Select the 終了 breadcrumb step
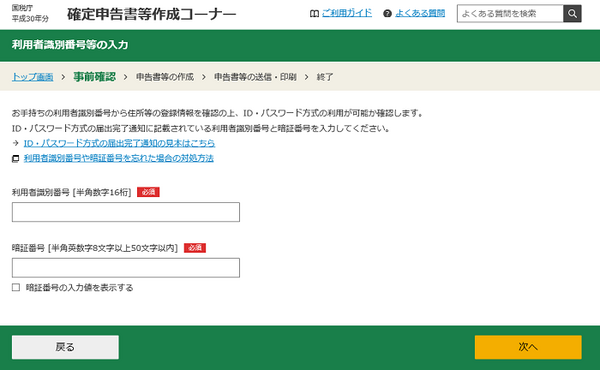 pyautogui.click(x=325, y=77)
